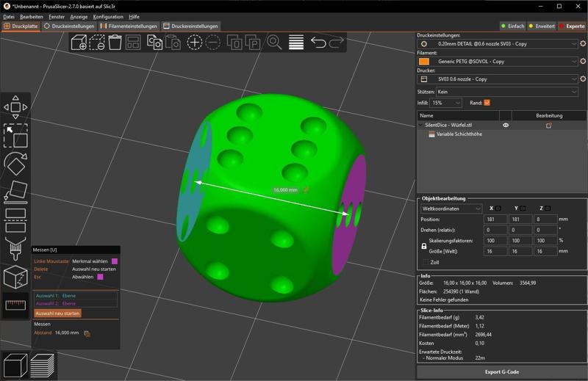Enable the Zoll (inches) checkbox
Screen dimensions: 588x381
(x=424, y=262)
